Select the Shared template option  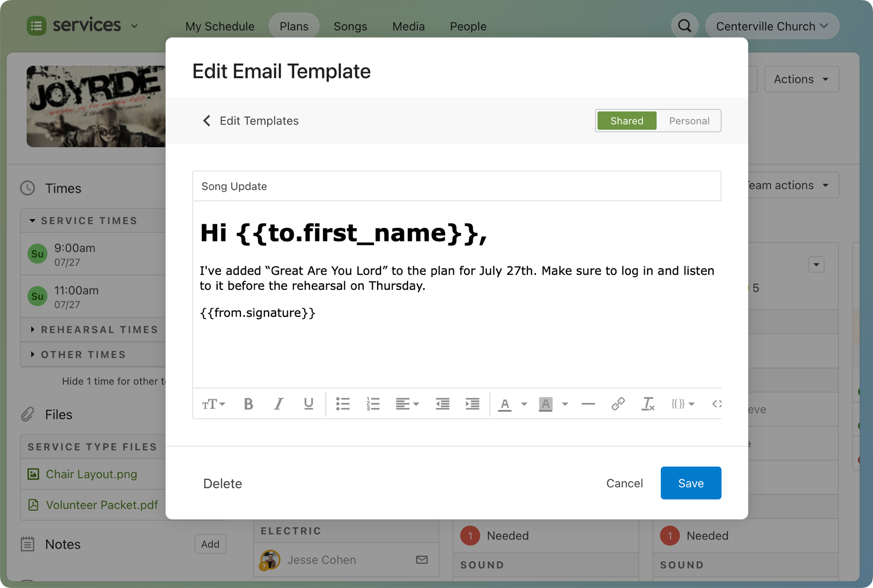(x=626, y=121)
